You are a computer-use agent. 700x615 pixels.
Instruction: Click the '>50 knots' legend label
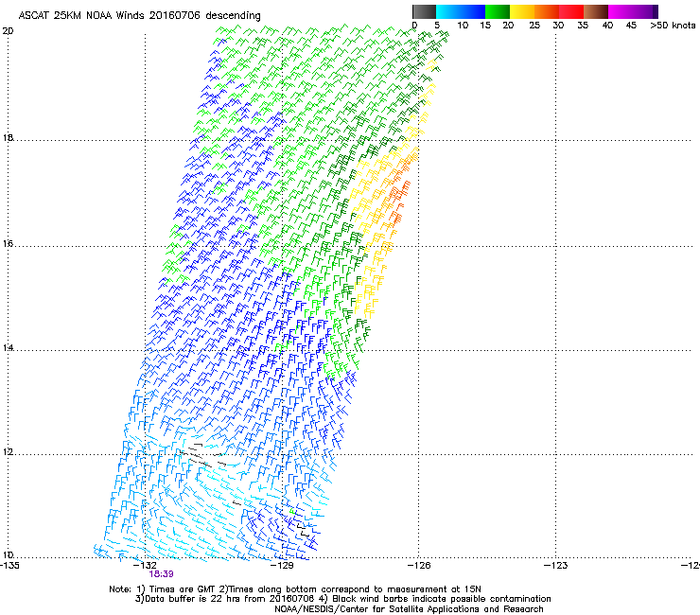(x=673, y=26)
